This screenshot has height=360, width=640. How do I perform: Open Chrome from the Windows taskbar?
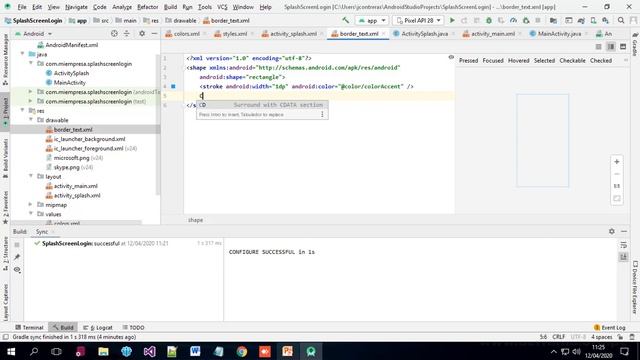click(242, 351)
